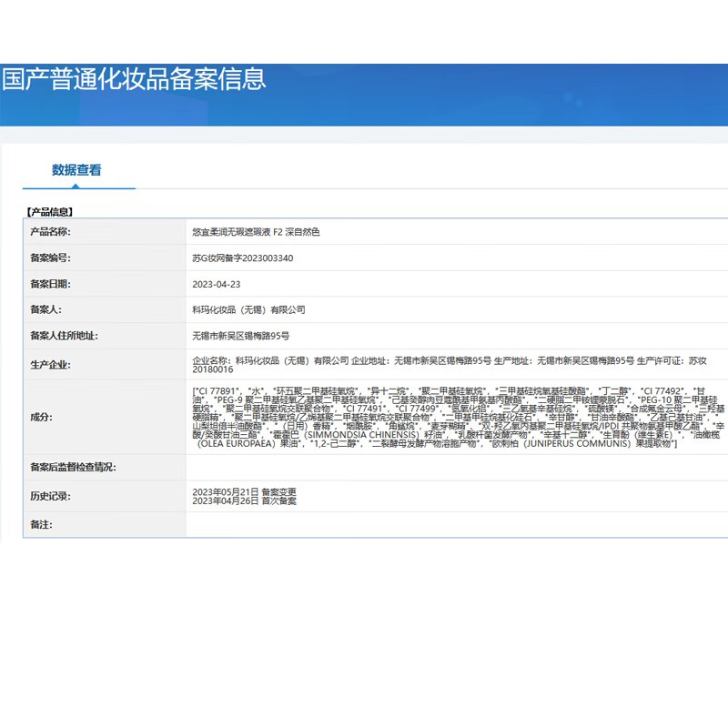The height and width of the screenshot is (728, 728).
Task: Click the 备案日期 row label
Action: point(50,284)
